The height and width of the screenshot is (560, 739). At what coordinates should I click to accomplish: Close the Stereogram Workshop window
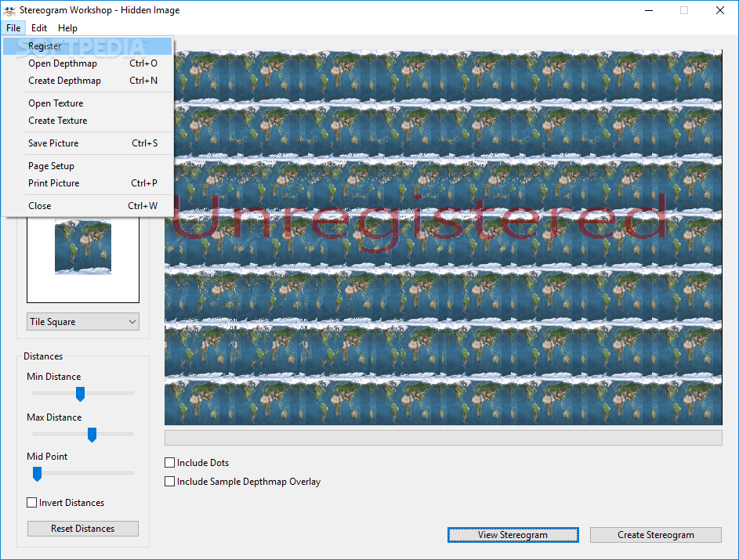coord(719,10)
